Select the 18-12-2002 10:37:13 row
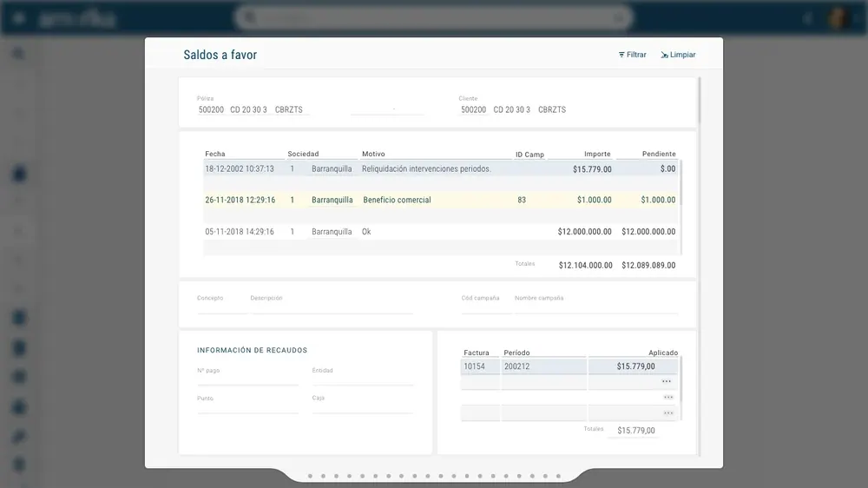 point(441,169)
